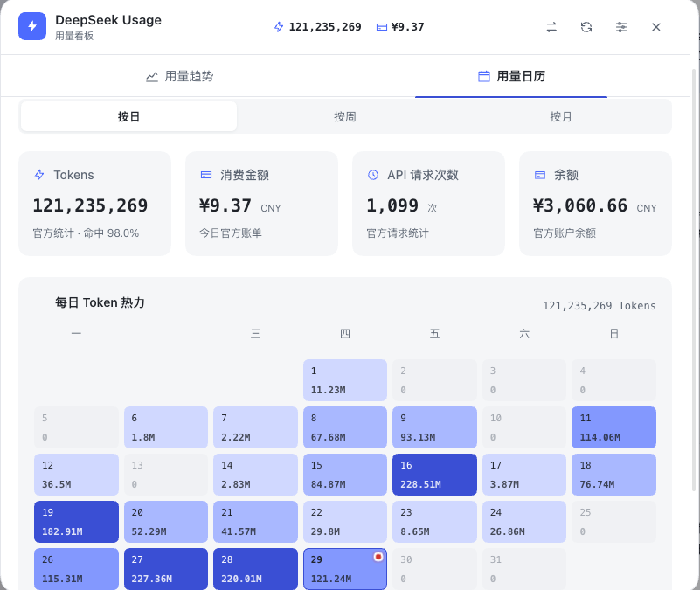700x590 pixels.
Task: Click the API 请求次数 clock icon
Action: coord(373,175)
